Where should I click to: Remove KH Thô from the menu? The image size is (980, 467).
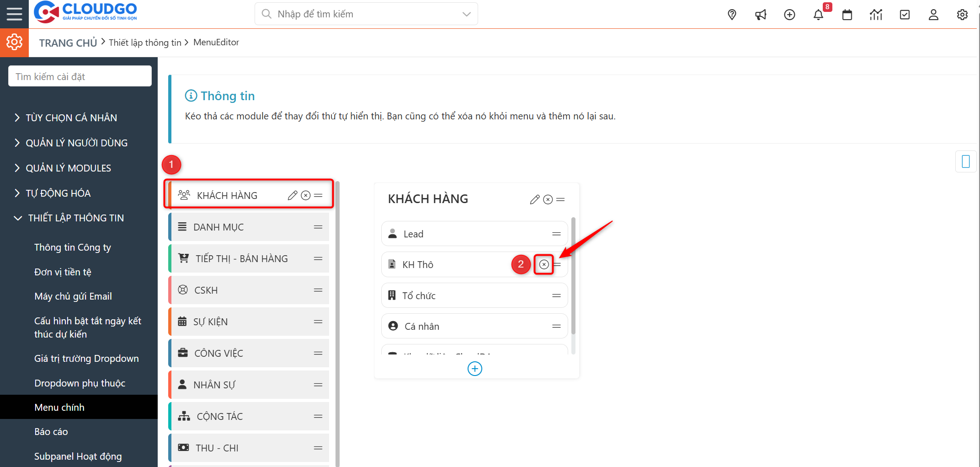544,264
